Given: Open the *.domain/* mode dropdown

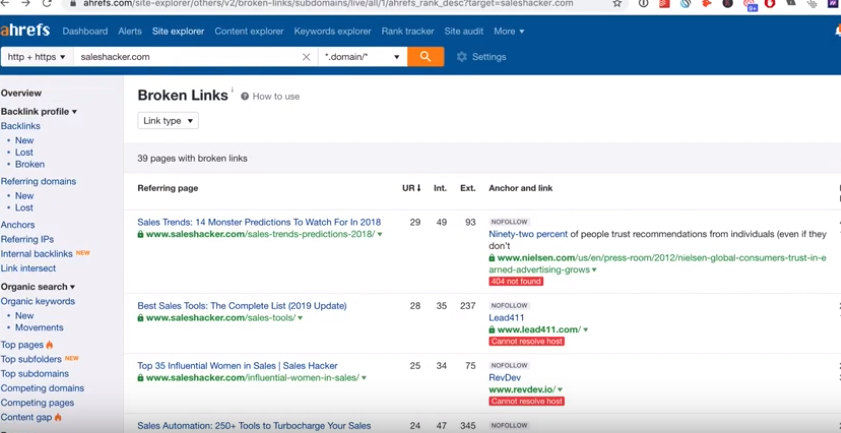Looking at the screenshot, I should point(363,57).
